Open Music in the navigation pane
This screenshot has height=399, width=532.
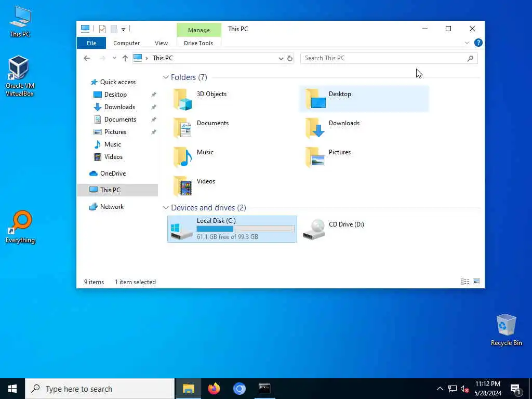point(112,144)
